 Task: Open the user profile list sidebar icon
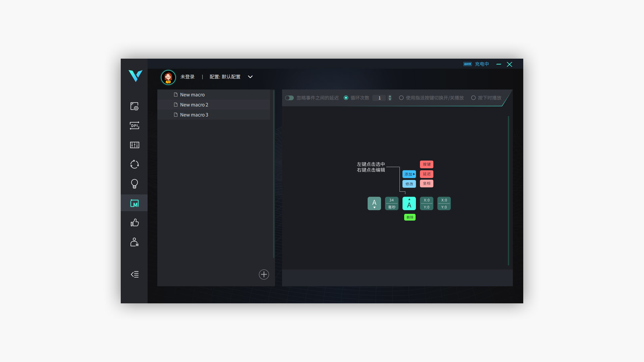(135, 242)
